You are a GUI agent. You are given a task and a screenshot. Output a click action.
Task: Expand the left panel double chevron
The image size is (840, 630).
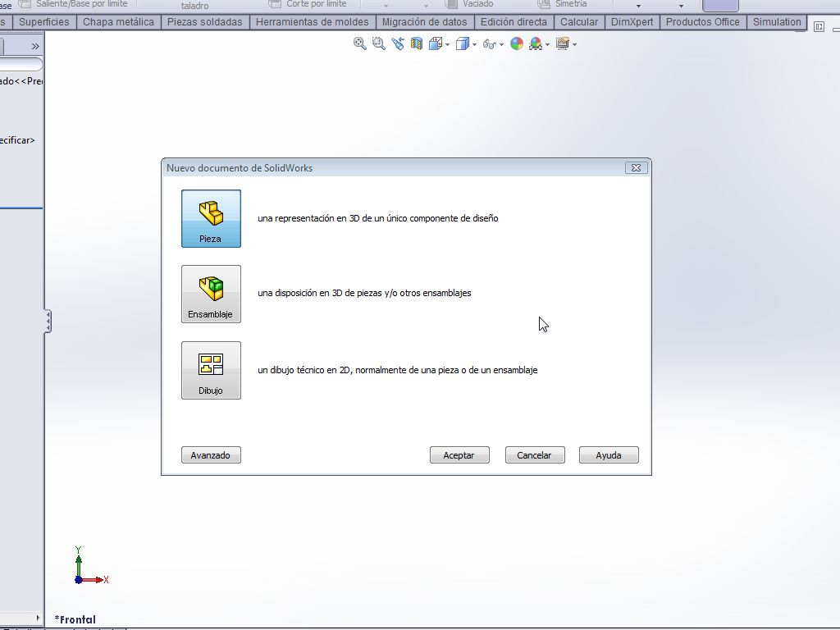[35, 47]
